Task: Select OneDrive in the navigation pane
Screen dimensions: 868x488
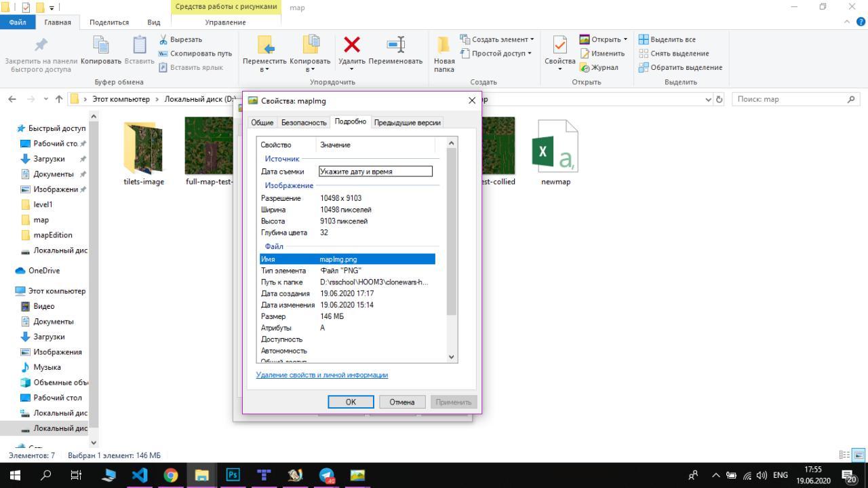Action: pyautogui.click(x=44, y=271)
